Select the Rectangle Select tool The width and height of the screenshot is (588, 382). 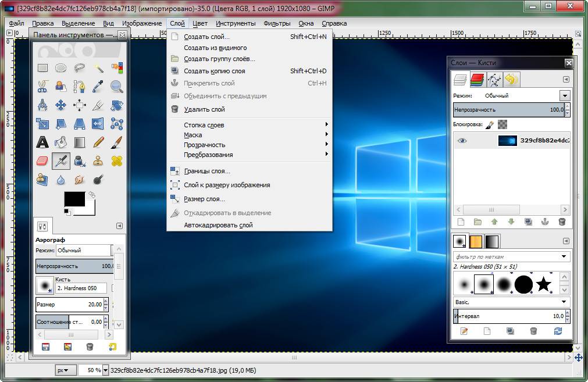[x=42, y=68]
